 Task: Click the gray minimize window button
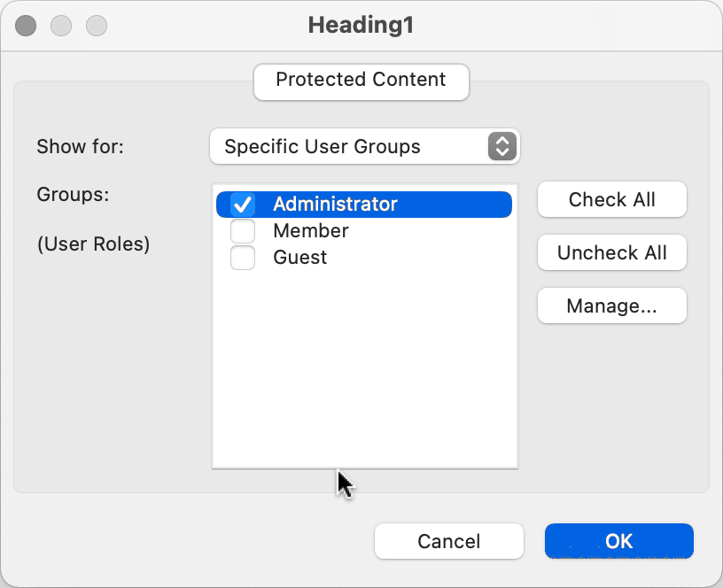coord(61,26)
